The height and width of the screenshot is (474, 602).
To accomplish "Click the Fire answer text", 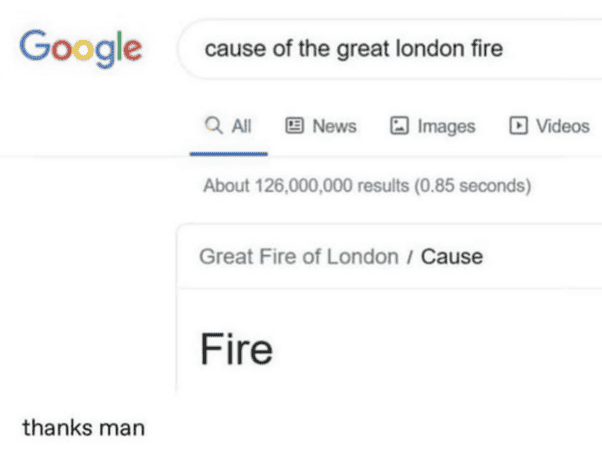I will point(236,349).
